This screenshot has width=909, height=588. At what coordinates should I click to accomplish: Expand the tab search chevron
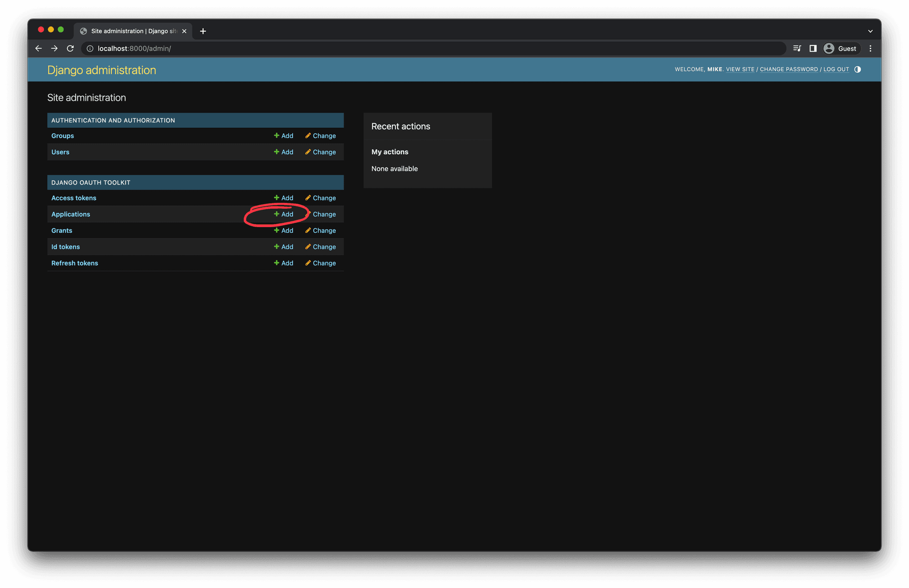click(870, 31)
